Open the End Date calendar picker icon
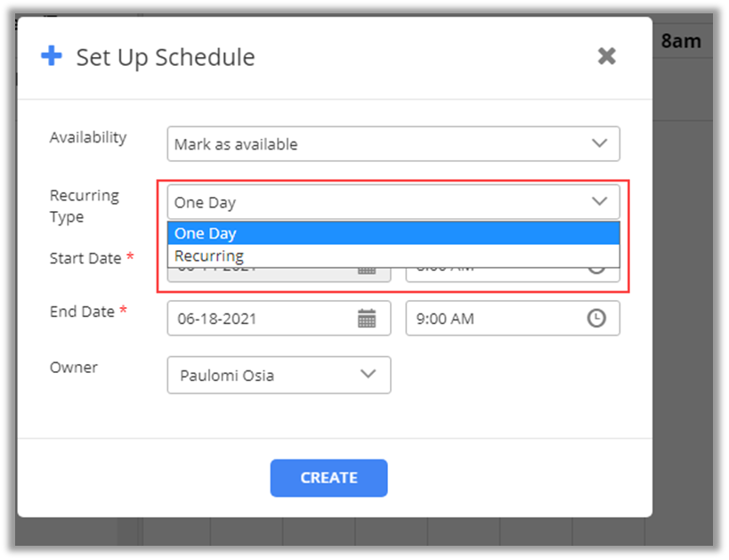The width and height of the screenshot is (729, 560). point(367,319)
